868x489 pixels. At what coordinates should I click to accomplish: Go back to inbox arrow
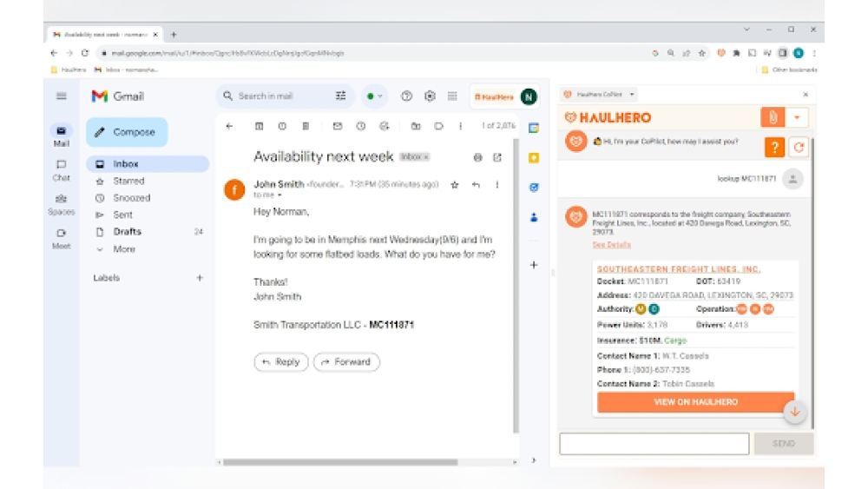[229, 126]
